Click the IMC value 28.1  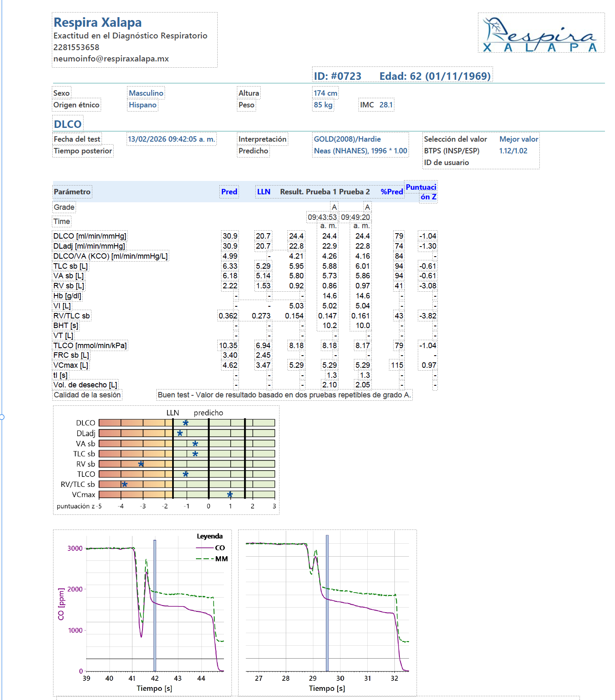386,105
